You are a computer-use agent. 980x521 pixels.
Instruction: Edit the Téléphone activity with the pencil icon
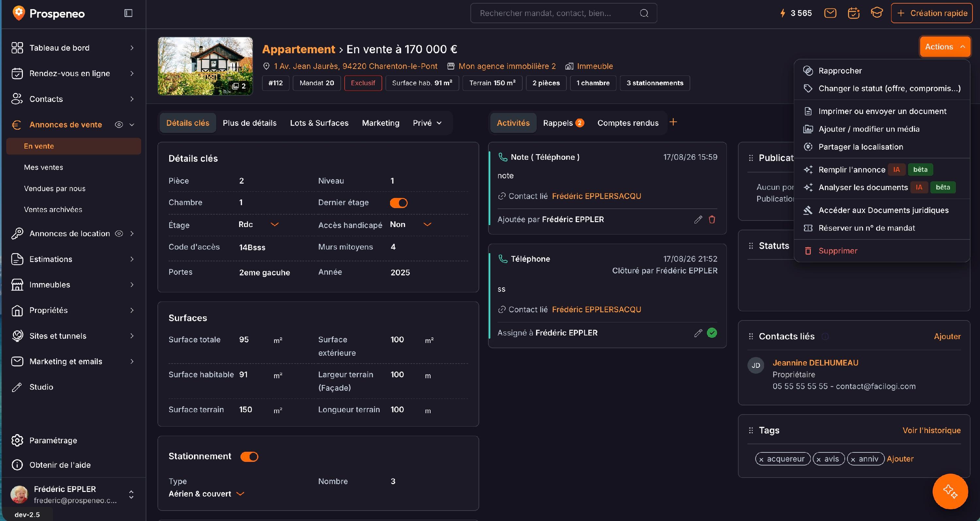pyautogui.click(x=698, y=333)
